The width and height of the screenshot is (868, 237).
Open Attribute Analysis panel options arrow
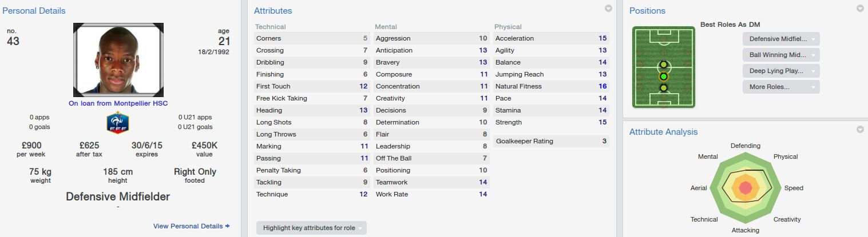(x=859, y=130)
